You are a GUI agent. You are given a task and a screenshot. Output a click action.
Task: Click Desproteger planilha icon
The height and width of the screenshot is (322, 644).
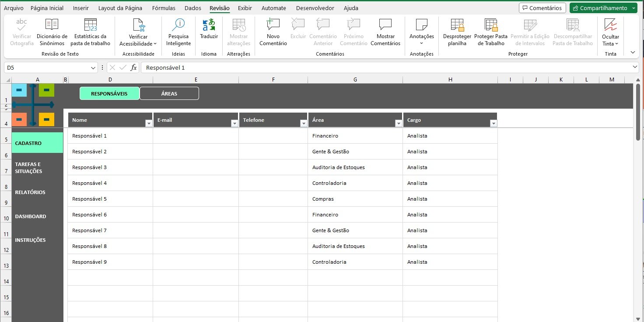(457, 32)
